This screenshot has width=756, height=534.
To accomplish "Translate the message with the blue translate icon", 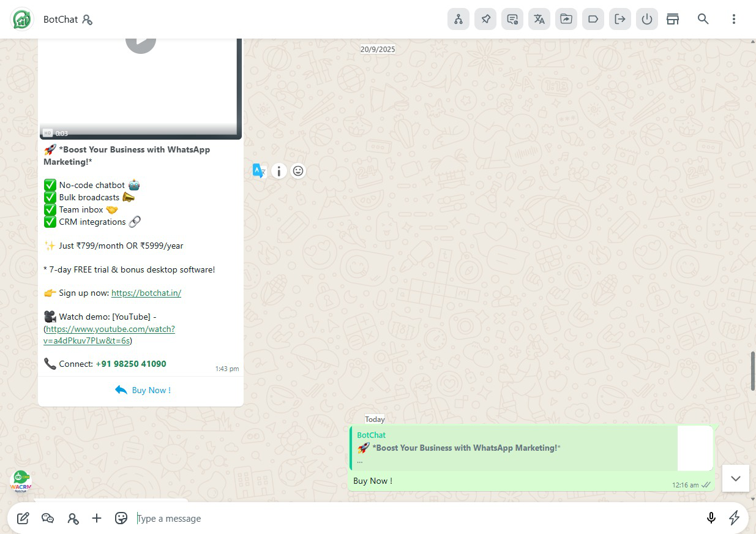I will 259,171.
